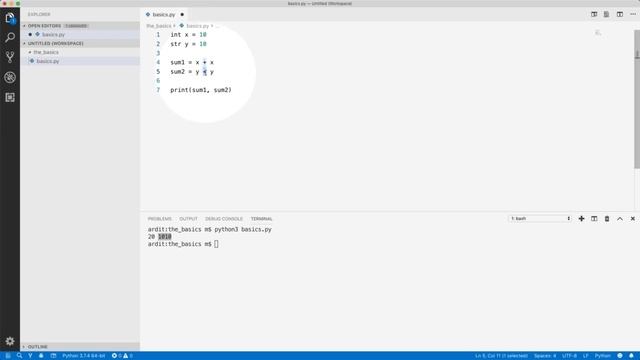Open notifications with the bell at the right end of the status bar
Screen dimensions: 640x360
tap(631, 356)
